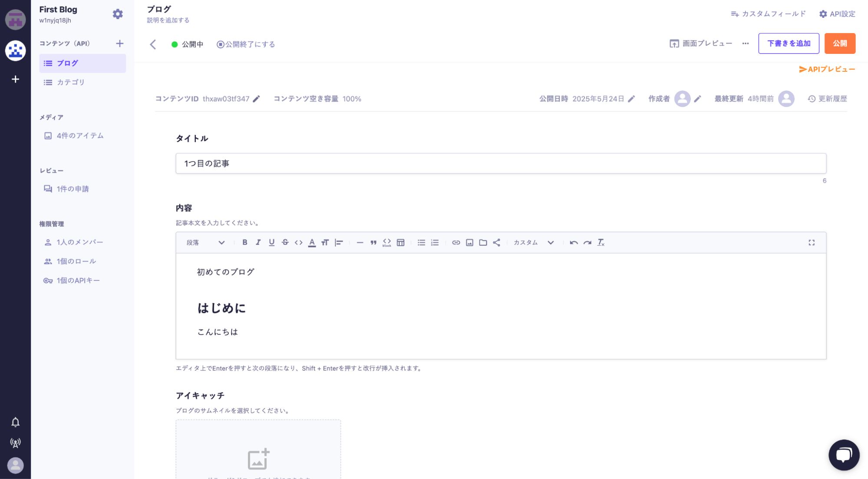
Task: Toggle bold formatting in editor toolbar
Action: 244,243
